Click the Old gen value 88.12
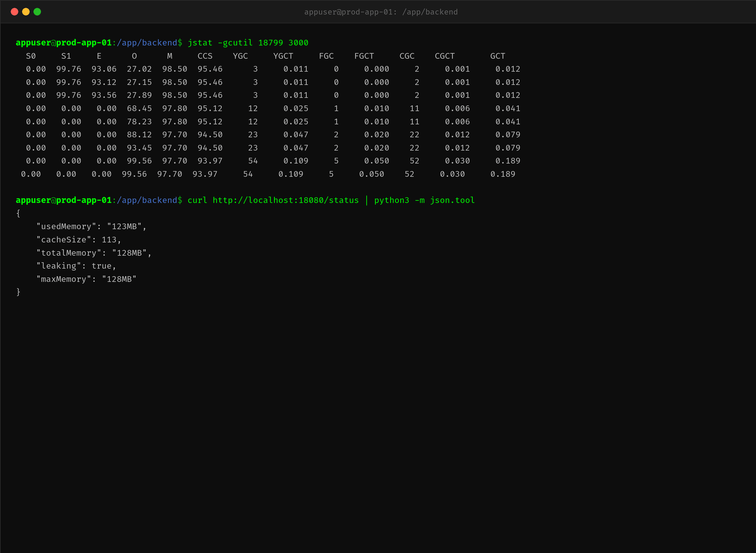The image size is (756, 553). click(139, 134)
